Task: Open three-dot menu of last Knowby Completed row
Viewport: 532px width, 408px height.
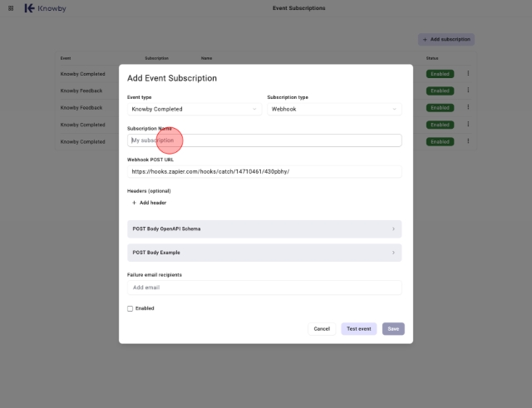Action: [x=468, y=141]
